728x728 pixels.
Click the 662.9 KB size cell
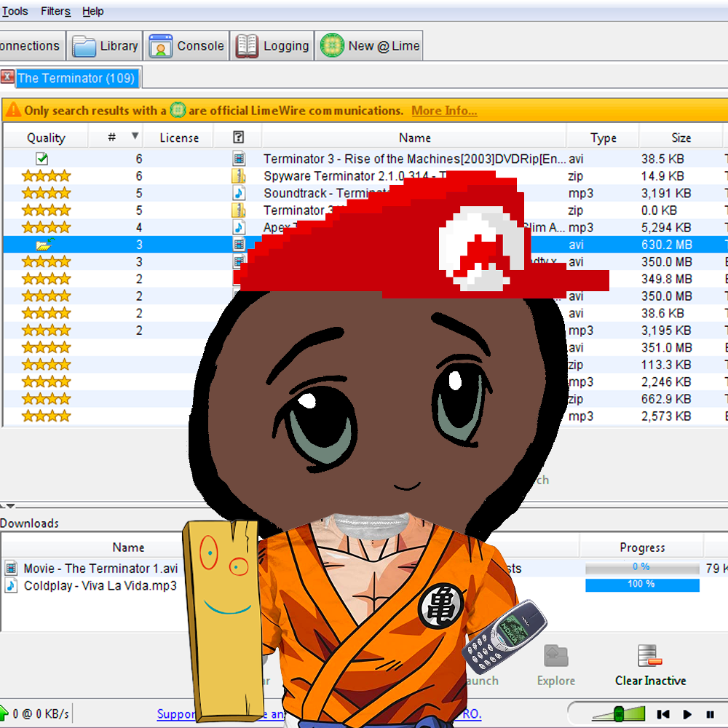point(666,399)
